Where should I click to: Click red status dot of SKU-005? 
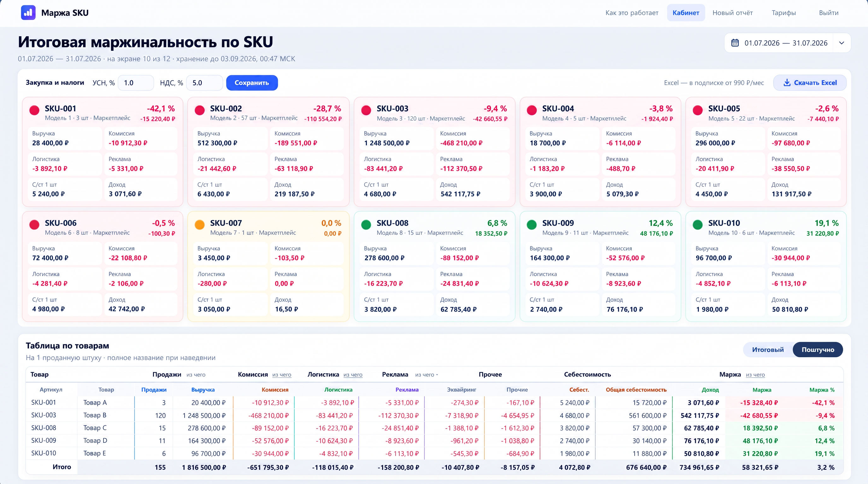point(697,110)
